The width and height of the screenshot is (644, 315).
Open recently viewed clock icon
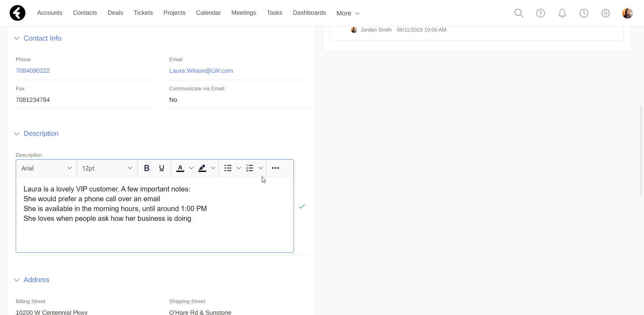(x=584, y=13)
